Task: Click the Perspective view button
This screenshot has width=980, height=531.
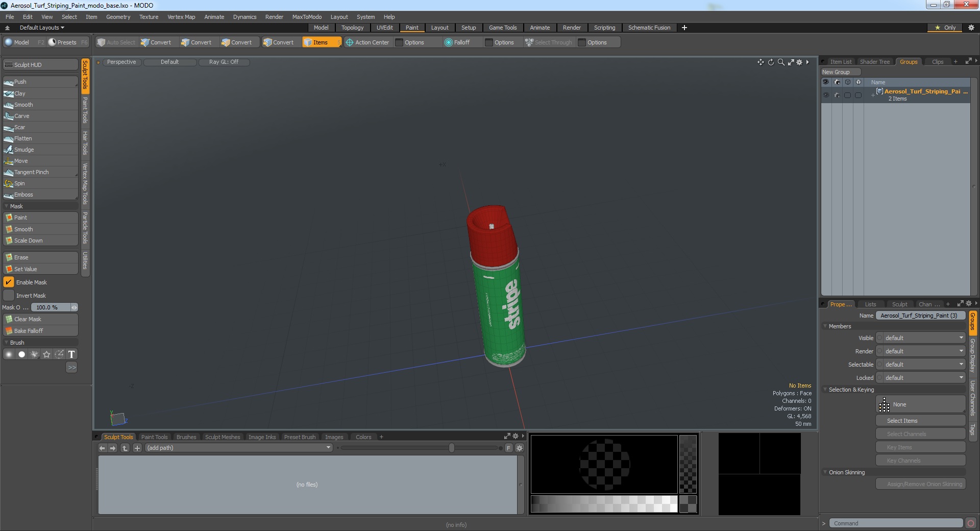Action: [x=121, y=62]
